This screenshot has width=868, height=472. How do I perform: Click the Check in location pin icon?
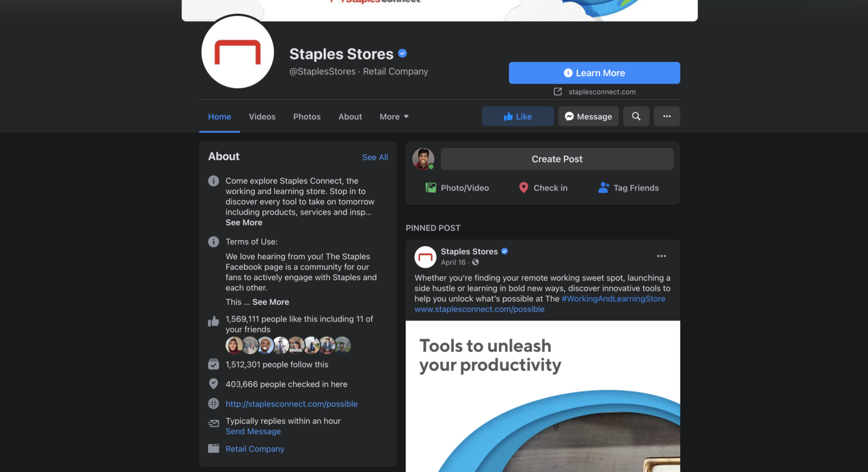(x=524, y=187)
